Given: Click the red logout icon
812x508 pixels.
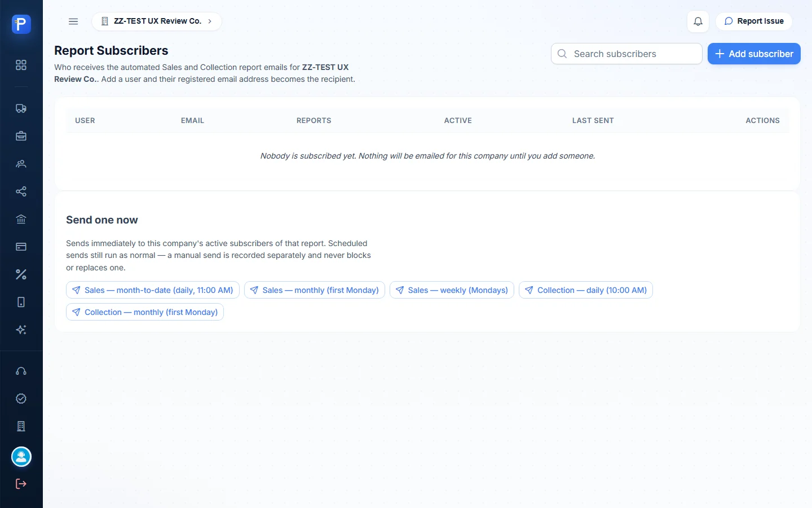Looking at the screenshot, I should [21, 484].
